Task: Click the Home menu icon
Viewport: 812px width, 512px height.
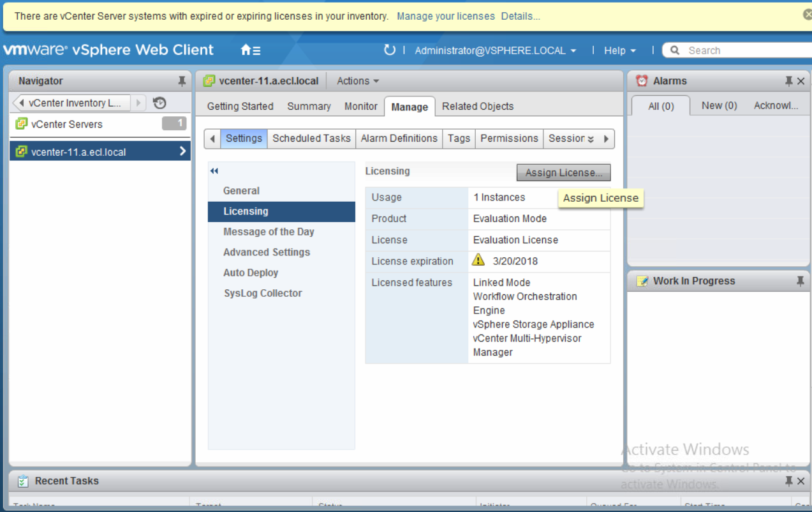Action: click(250, 50)
